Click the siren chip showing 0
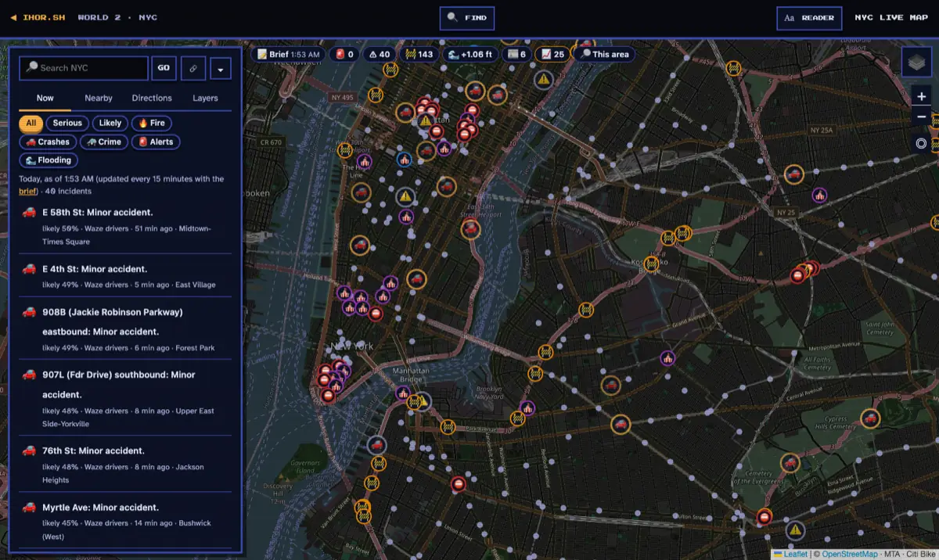 click(x=345, y=54)
